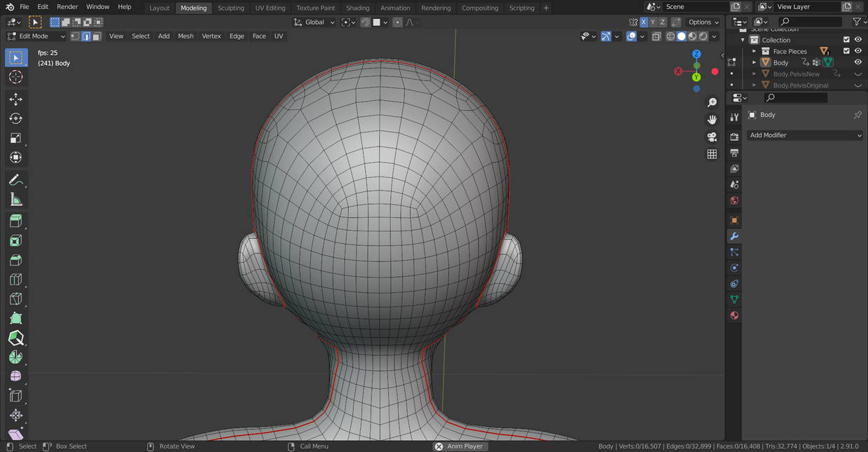868x452 pixels.
Task: Expand the Body object tree row
Action: (754, 62)
